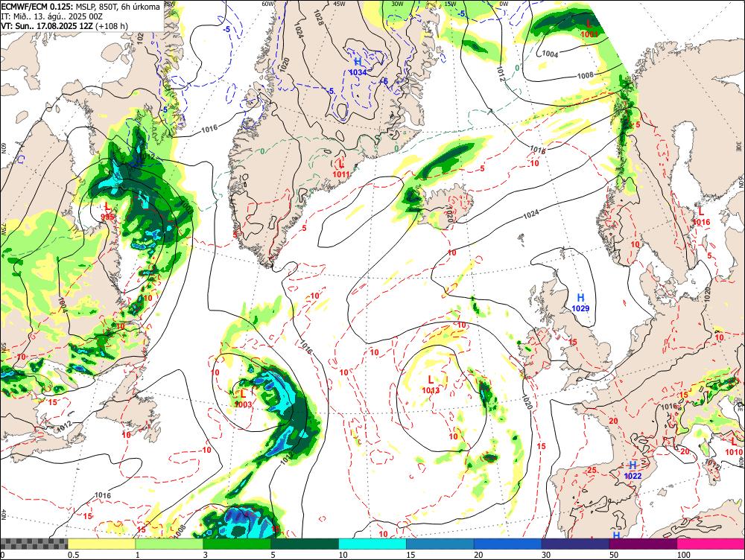Click the legend value '50'
745x560 pixels.
click(x=614, y=555)
